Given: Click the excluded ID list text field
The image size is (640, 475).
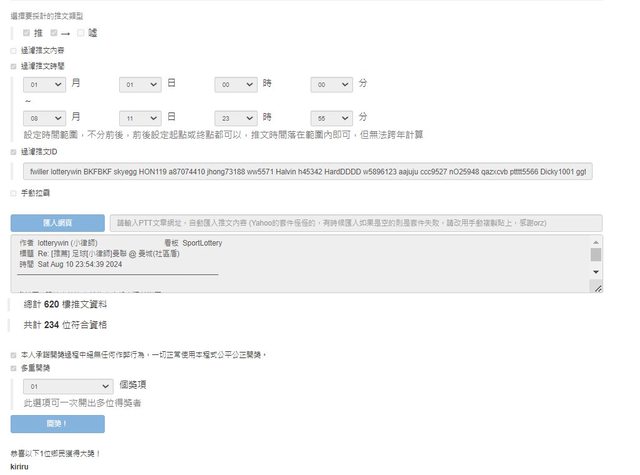Looking at the screenshot, I should coord(309,172).
